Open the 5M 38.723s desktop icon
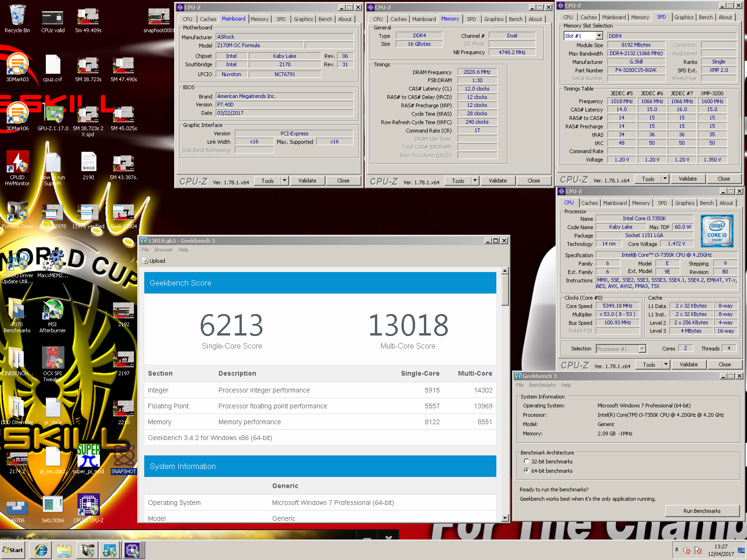 (88, 68)
